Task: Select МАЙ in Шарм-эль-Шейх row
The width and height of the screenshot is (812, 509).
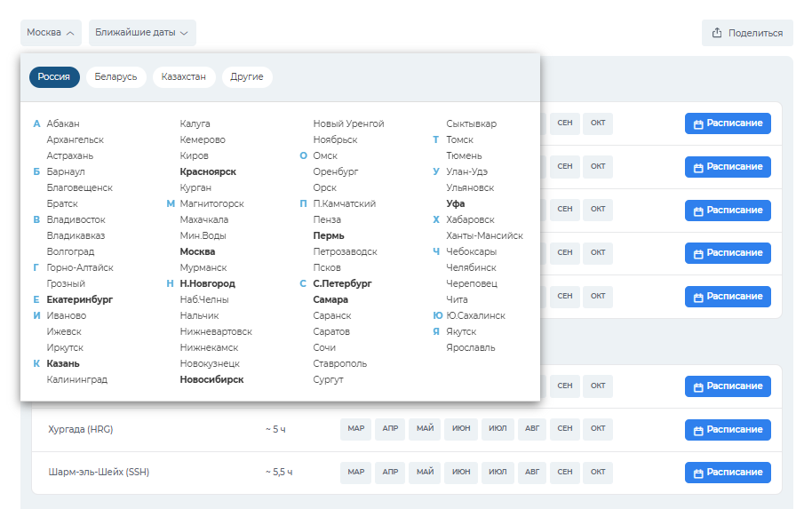Action: [426, 473]
